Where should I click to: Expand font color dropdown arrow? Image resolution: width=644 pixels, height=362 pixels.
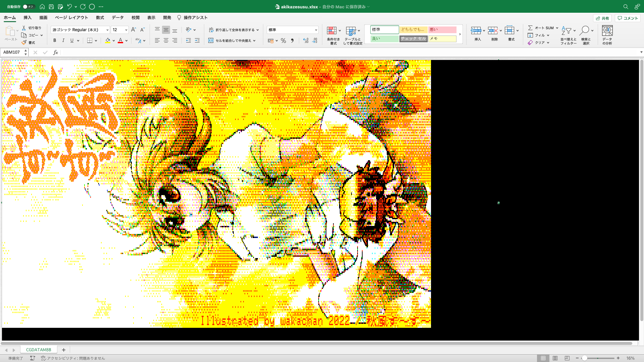click(x=126, y=41)
